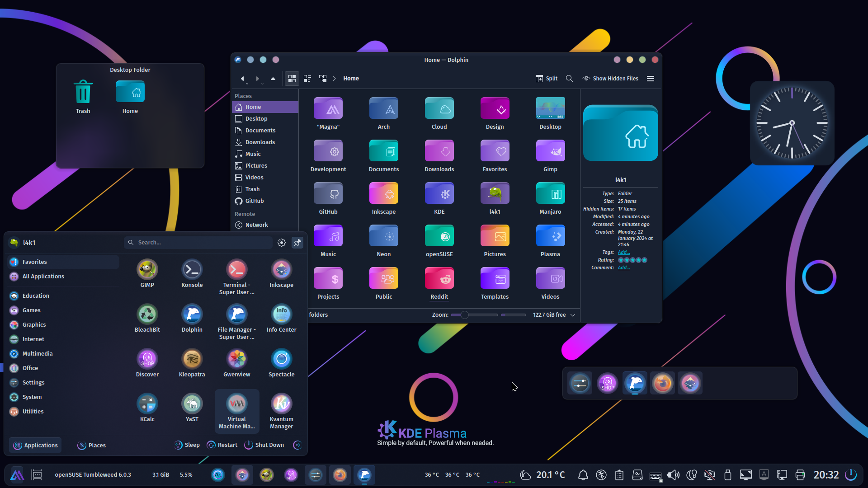The height and width of the screenshot is (488, 868).
Task: Set the rating stars for l4k1 folder
Action: (x=632, y=260)
